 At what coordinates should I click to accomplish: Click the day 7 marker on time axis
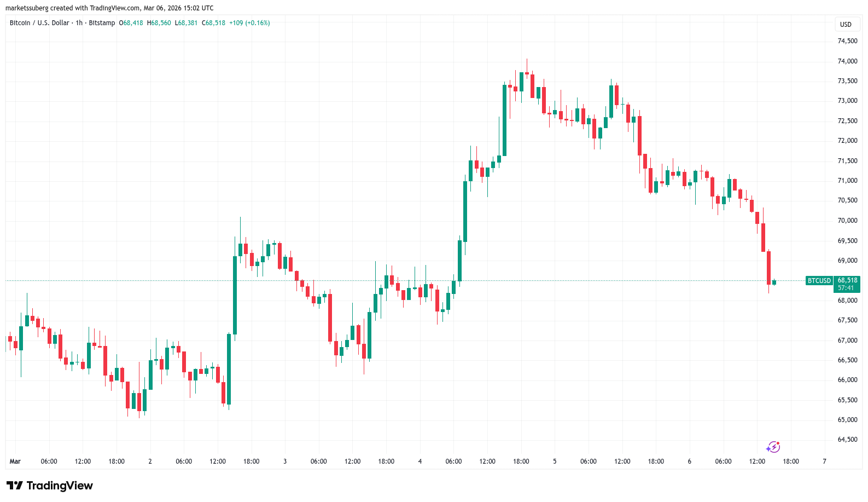(x=824, y=461)
